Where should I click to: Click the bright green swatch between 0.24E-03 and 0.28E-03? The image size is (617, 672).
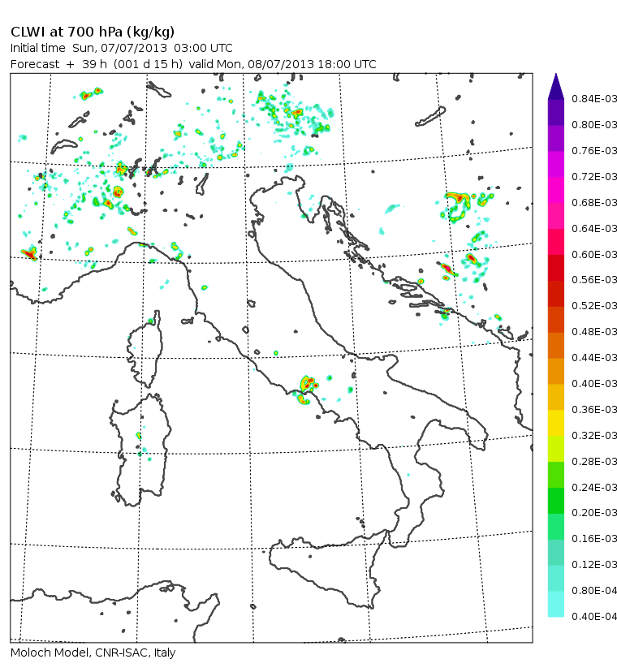pos(555,475)
